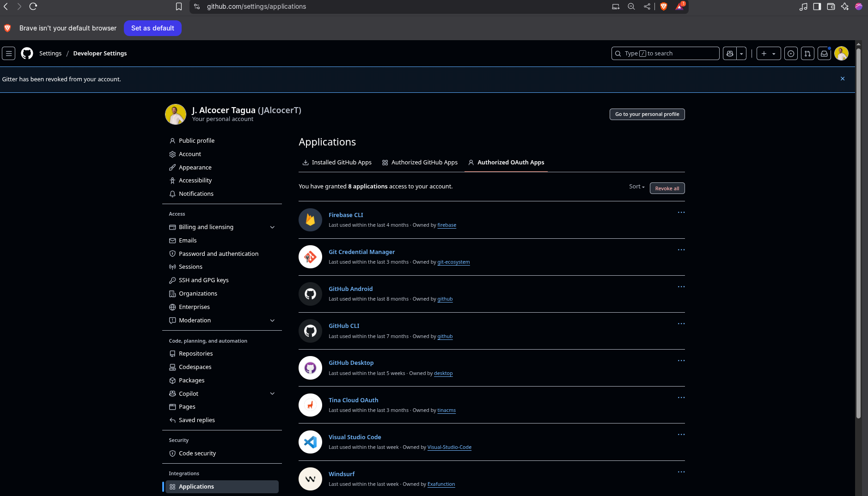Open the git-ecosystem owner link
The height and width of the screenshot is (496, 868).
[x=453, y=262]
